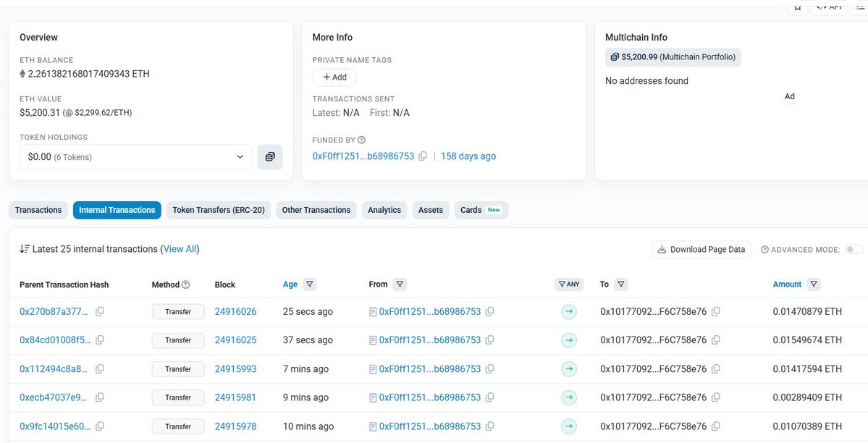This screenshot has width=868, height=443.
Task: Click the Download Page Data button
Action: [701, 249]
